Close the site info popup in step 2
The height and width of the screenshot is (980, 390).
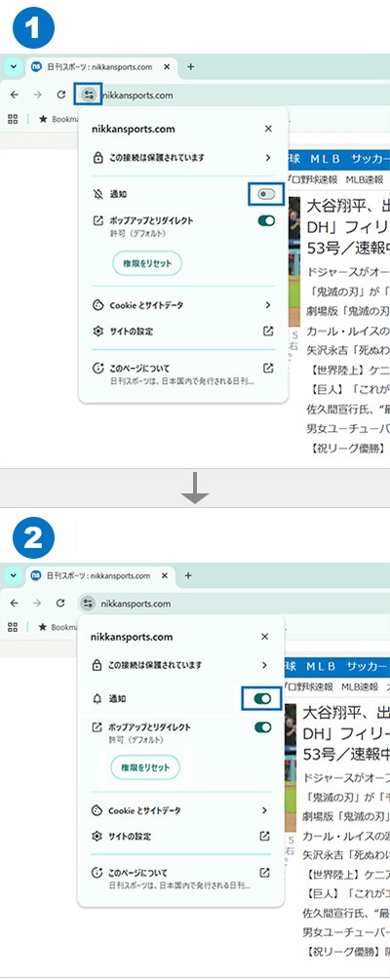pos(264,636)
